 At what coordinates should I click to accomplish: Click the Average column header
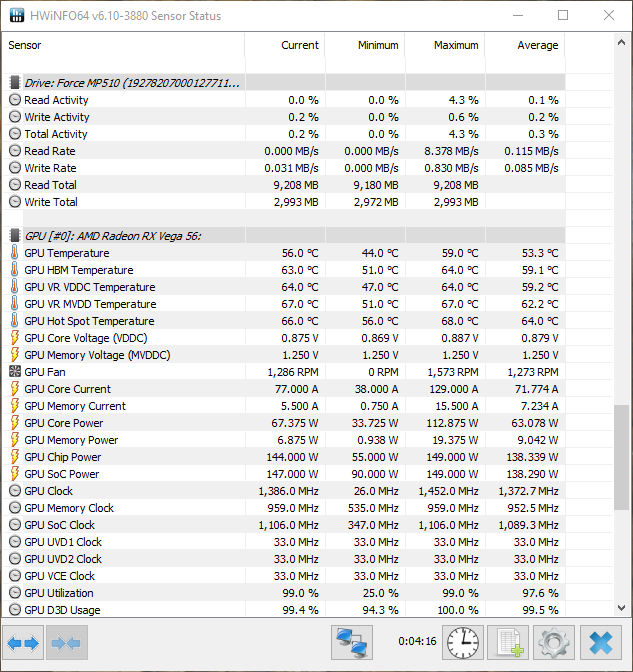[x=525, y=45]
